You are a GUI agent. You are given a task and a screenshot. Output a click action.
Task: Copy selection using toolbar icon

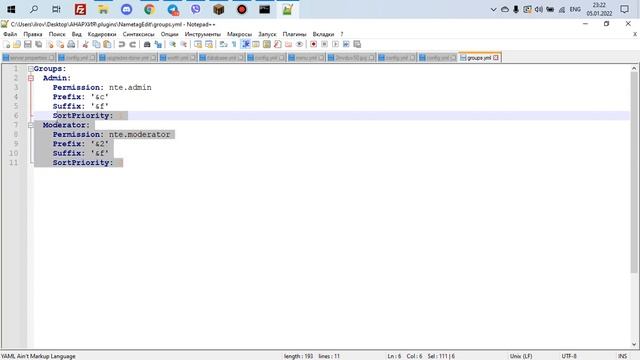96,44
